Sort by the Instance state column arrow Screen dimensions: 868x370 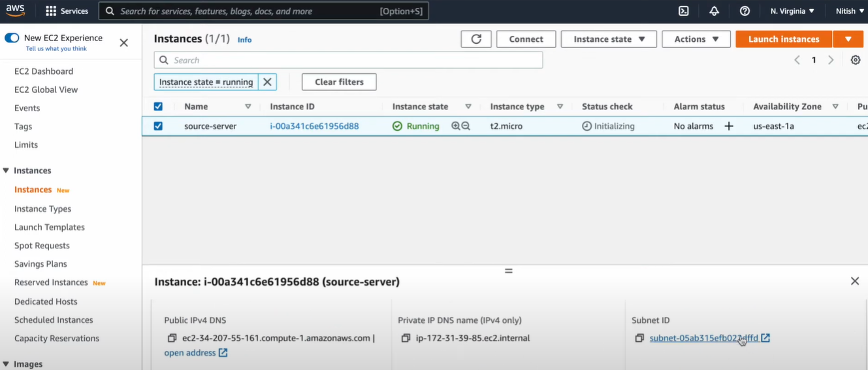pyautogui.click(x=468, y=107)
